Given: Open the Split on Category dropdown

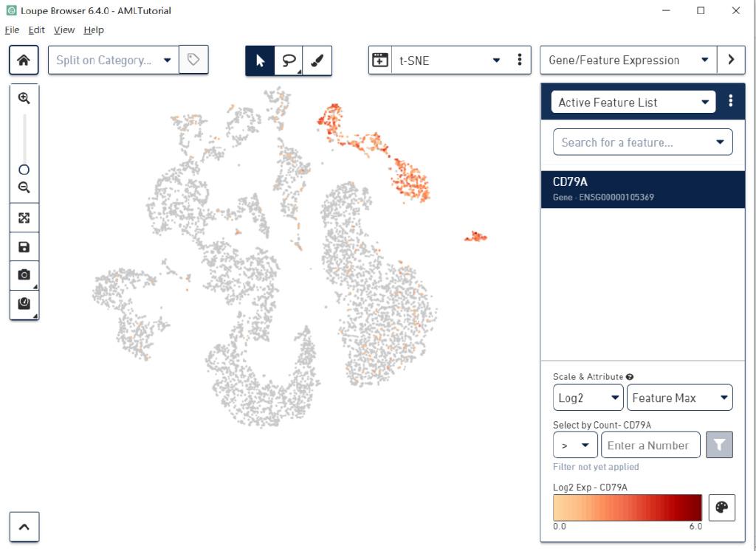Looking at the screenshot, I should pos(114,60).
